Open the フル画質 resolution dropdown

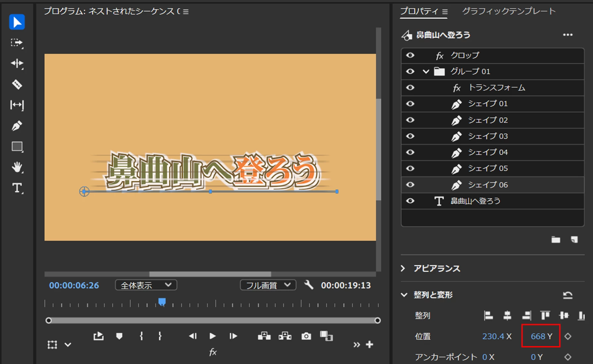pos(268,285)
